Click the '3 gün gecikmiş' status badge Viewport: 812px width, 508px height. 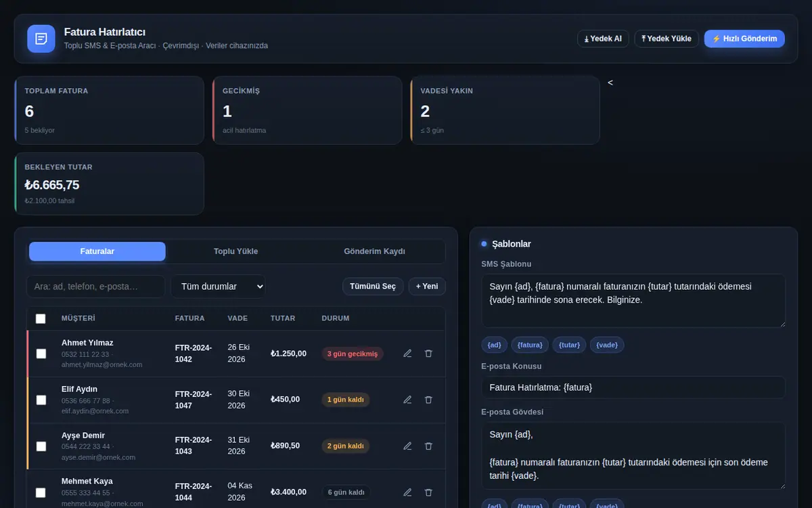(353, 354)
